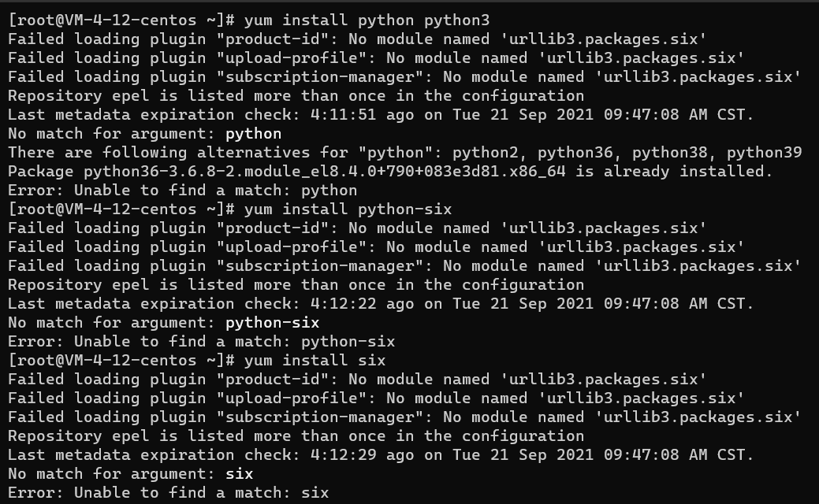Click the metadata check line showing 4:12:22

[381, 304]
